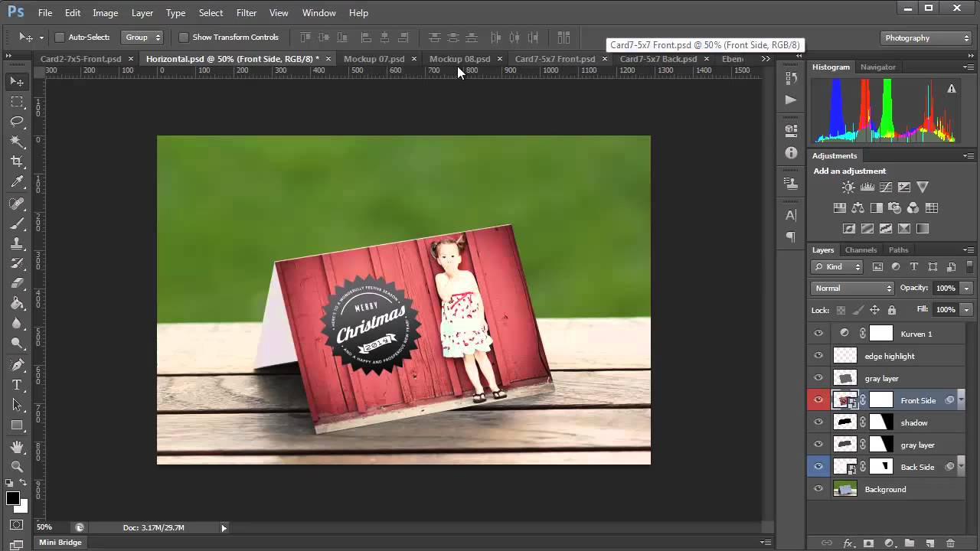Select the Brush tool
Image resolution: width=980 pixels, height=551 pixels.
(17, 223)
